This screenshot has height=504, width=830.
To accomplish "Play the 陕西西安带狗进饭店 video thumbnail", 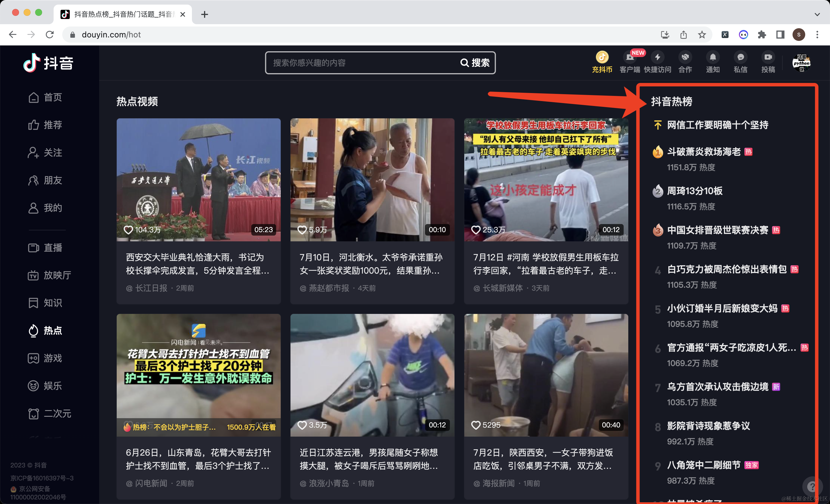I will [546, 375].
